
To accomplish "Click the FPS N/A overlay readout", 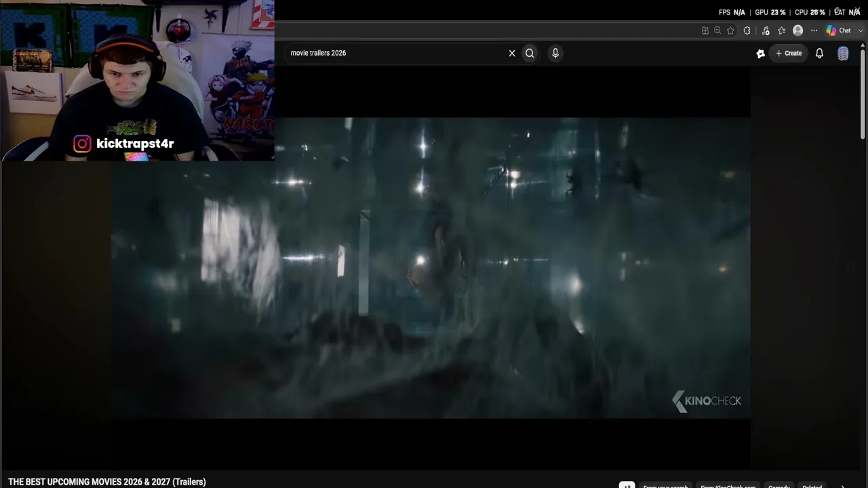I will point(732,12).
